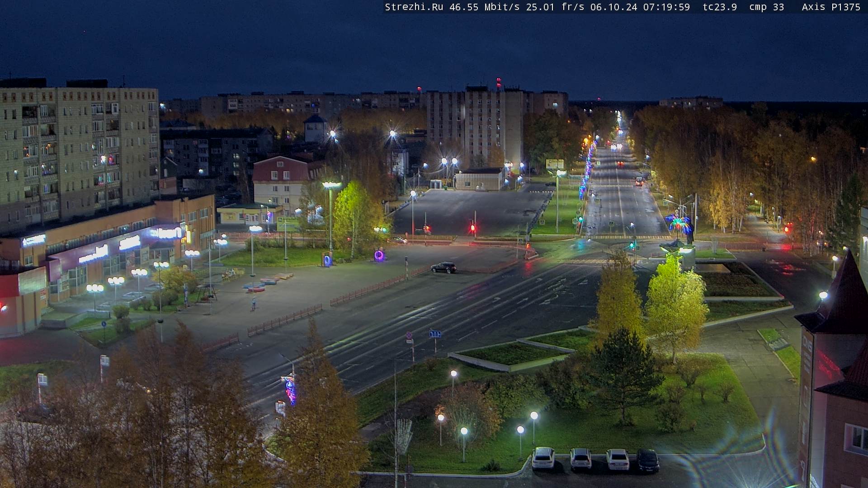The height and width of the screenshot is (488, 868).
Task: Select the 46.55 Mbit/s bitrate readout
Action: [485, 7]
